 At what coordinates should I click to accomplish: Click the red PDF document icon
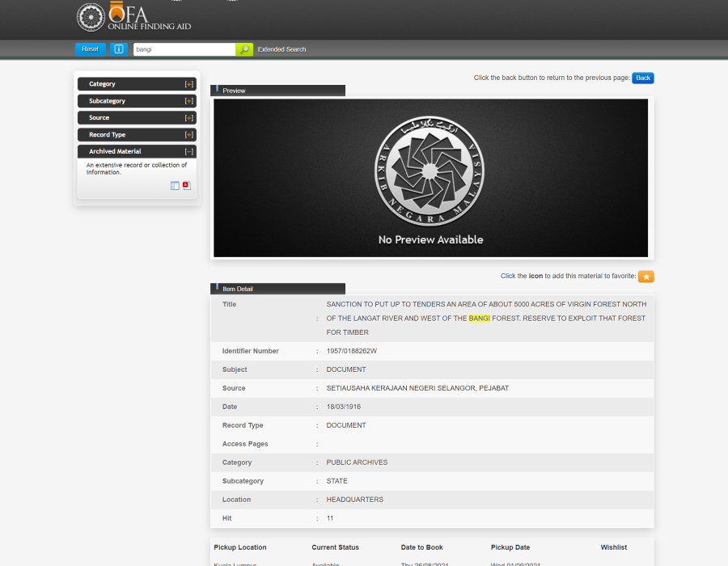(187, 186)
